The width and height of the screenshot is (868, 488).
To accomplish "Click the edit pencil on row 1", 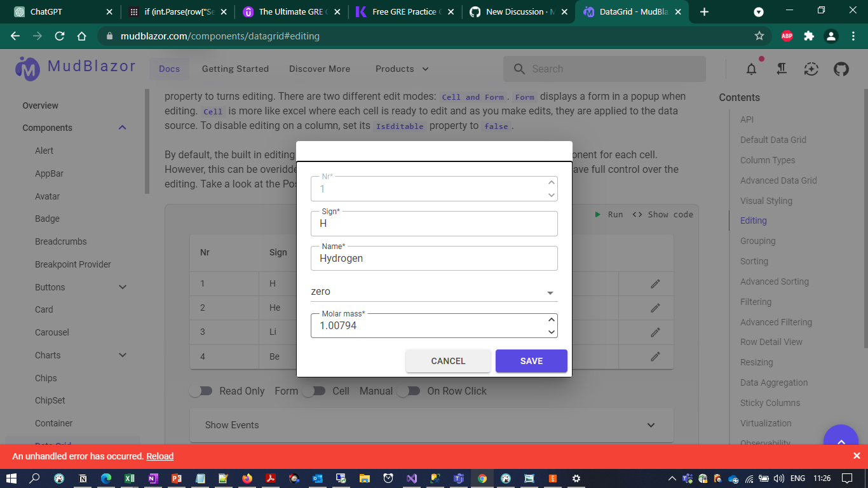I will click(x=655, y=283).
